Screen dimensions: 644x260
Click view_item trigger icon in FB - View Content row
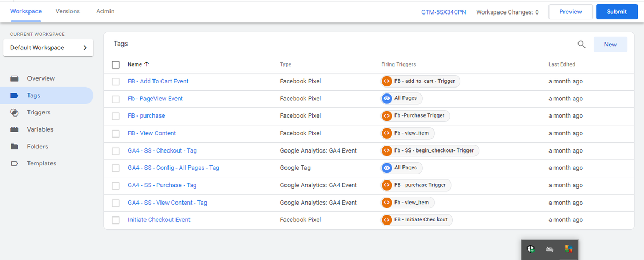point(386,133)
